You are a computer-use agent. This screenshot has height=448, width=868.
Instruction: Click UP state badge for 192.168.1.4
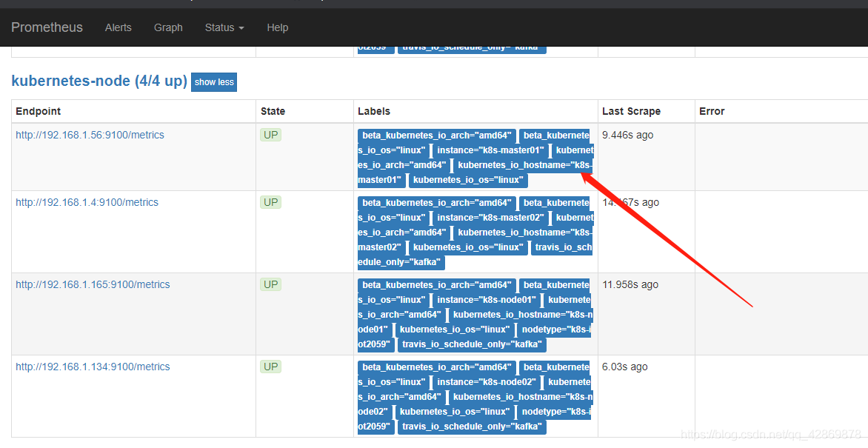click(271, 203)
